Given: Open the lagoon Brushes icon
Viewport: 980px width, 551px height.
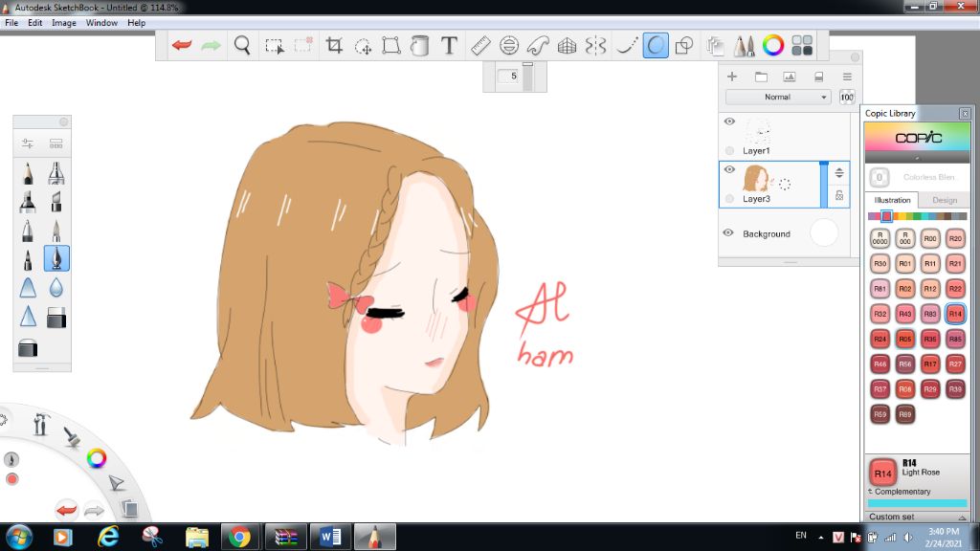Looking at the screenshot, I should tap(71, 436).
